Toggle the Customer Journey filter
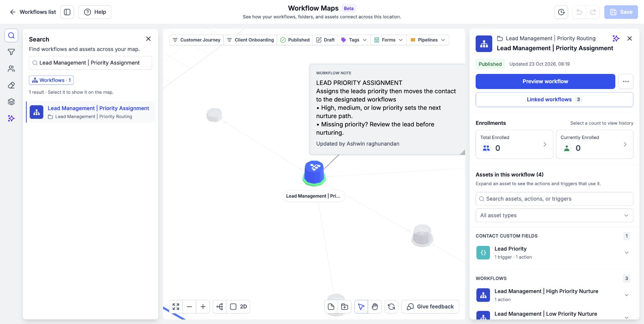The height and width of the screenshot is (324, 644). click(196, 40)
